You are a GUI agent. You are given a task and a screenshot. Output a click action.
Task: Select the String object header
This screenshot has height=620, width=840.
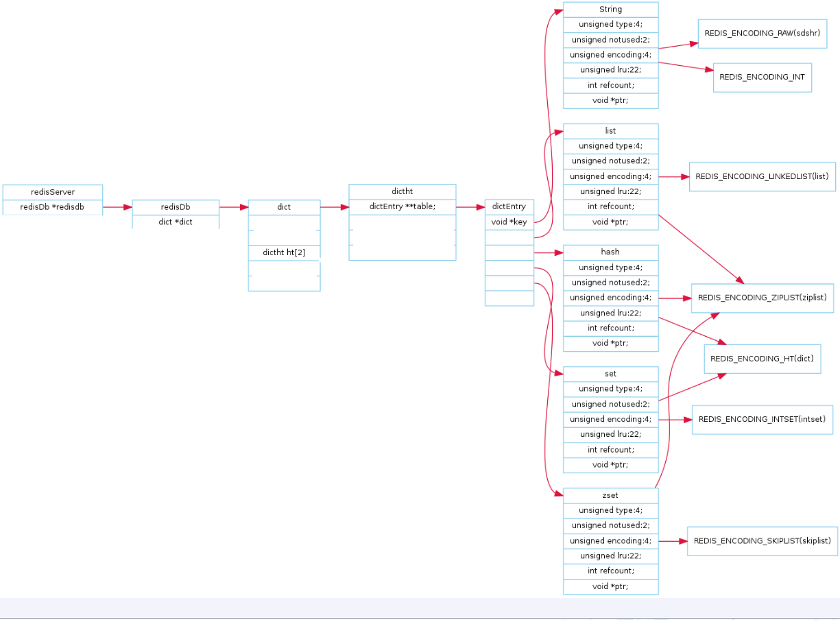coord(610,10)
